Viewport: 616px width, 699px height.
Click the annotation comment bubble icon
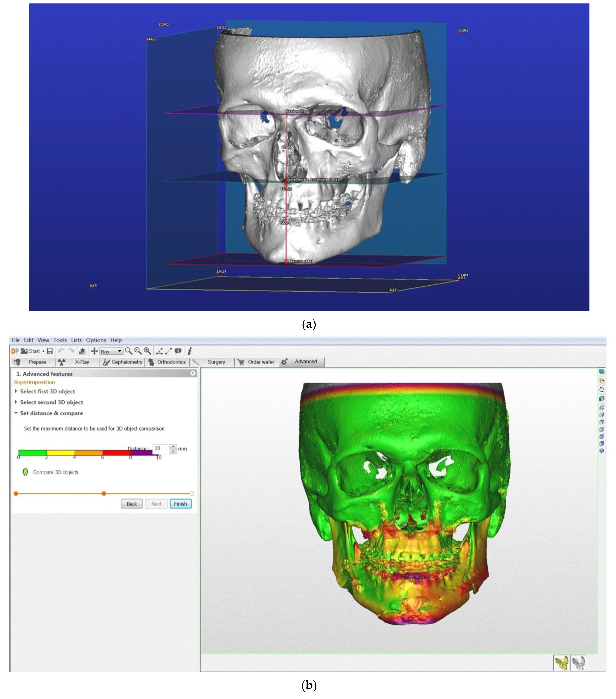point(178,351)
